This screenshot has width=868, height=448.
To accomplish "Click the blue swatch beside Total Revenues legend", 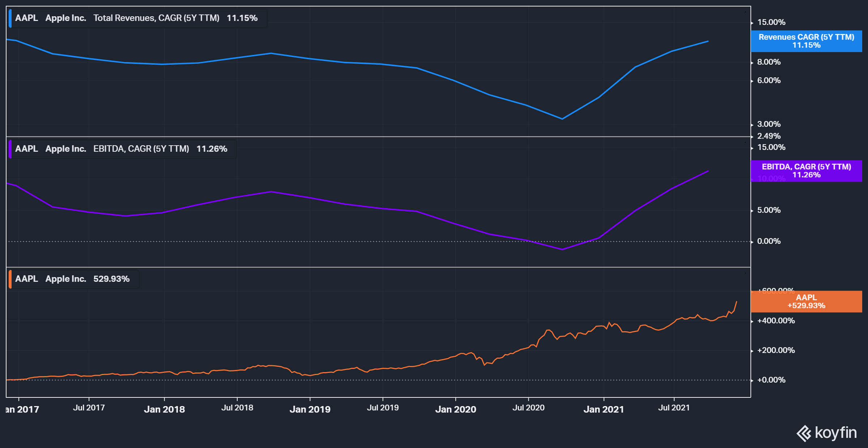I will click(10, 18).
